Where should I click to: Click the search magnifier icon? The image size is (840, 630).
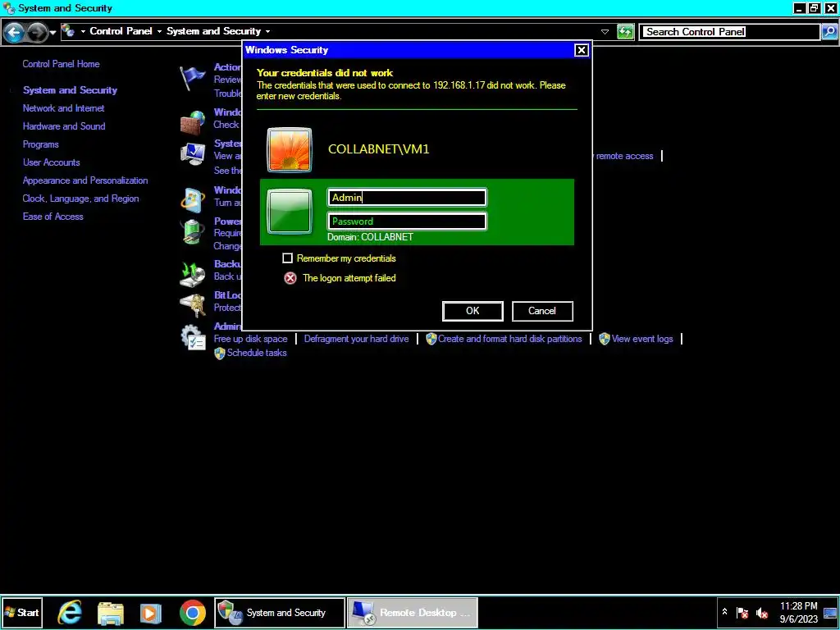pyautogui.click(x=829, y=32)
